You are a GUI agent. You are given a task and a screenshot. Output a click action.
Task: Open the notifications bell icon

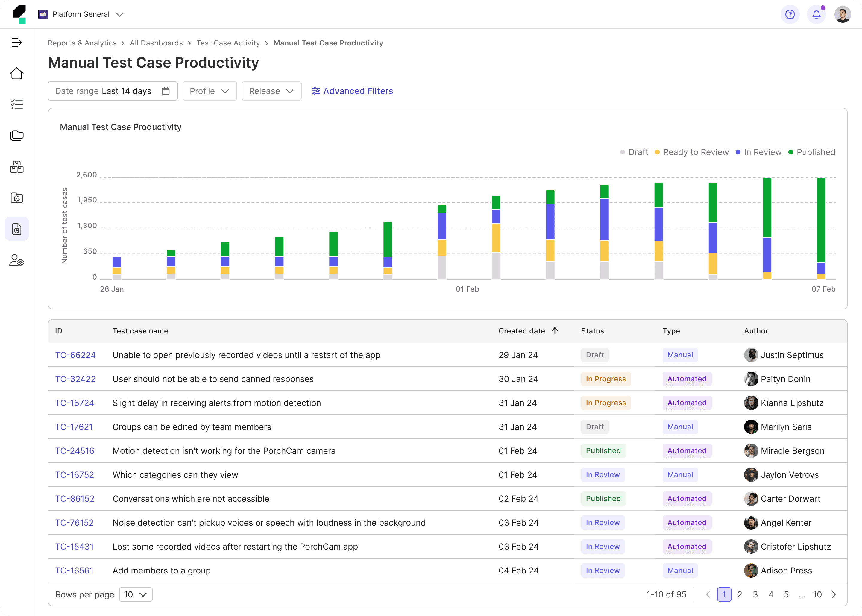coord(817,14)
